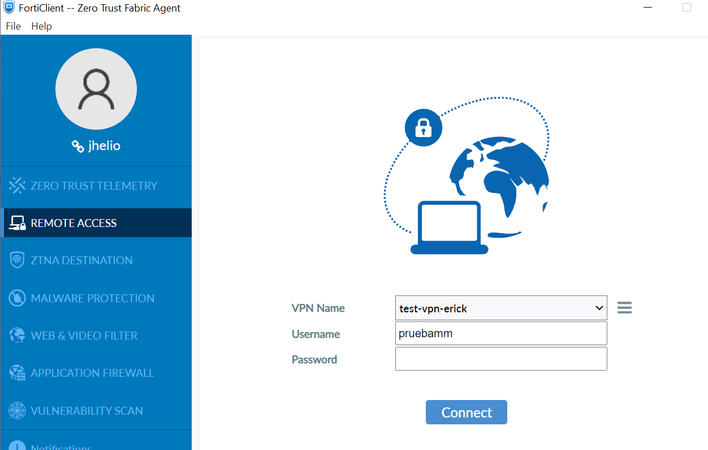This screenshot has width=708, height=450.
Task: Select the Remote Access tab
Action: (96, 223)
